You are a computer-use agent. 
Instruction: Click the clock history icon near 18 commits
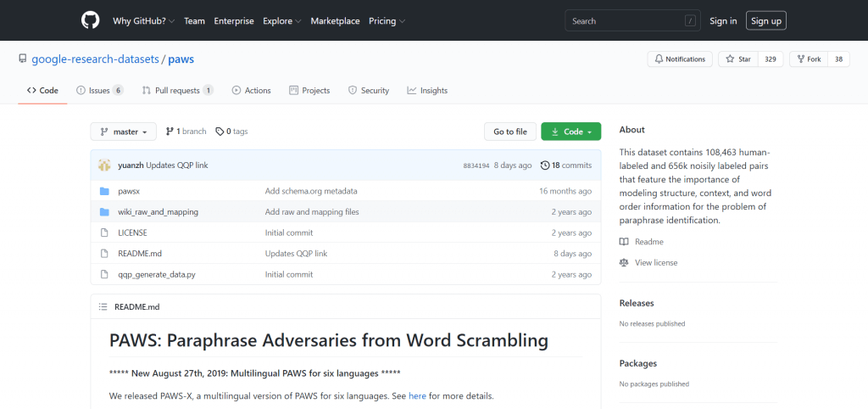tap(545, 165)
